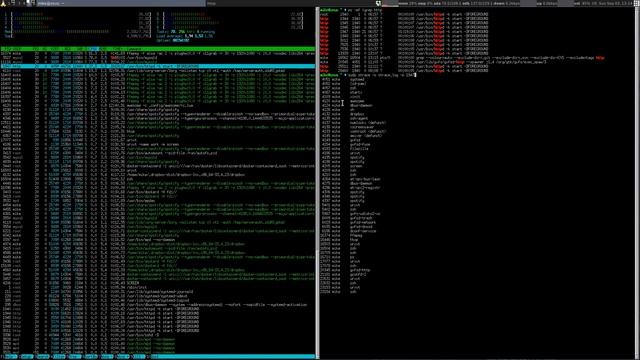This screenshot has height=360, width=640.
Task: Click the dbus-daemon entry in right terminal list
Action: (x=361, y=105)
